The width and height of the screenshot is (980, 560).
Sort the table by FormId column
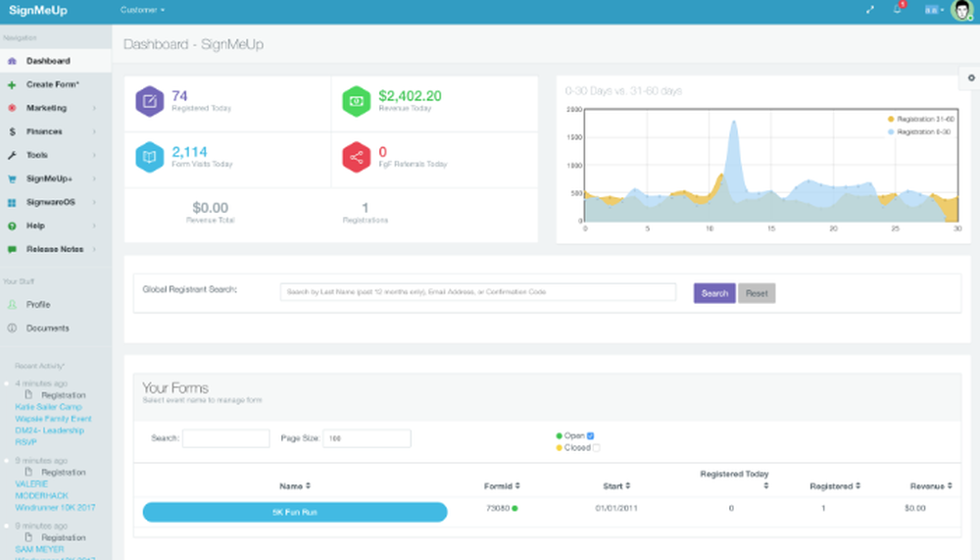(x=502, y=486)
